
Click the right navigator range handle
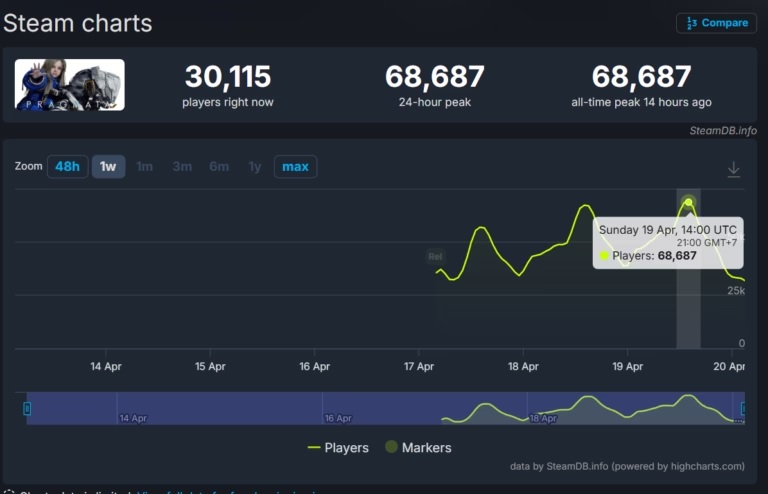[x=741, y=408]
